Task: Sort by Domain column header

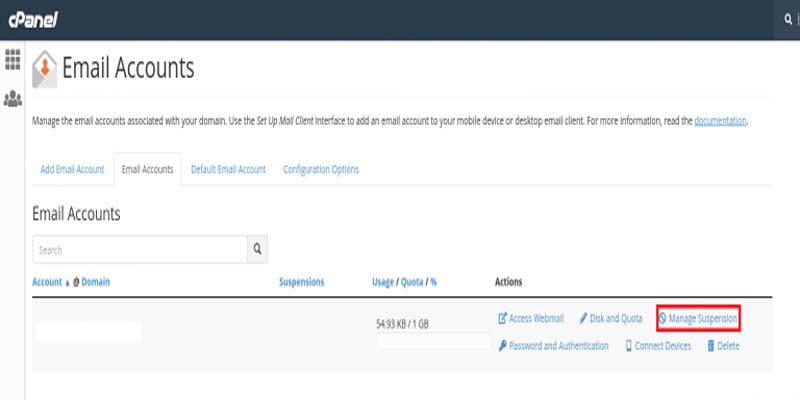Action: 96,282
